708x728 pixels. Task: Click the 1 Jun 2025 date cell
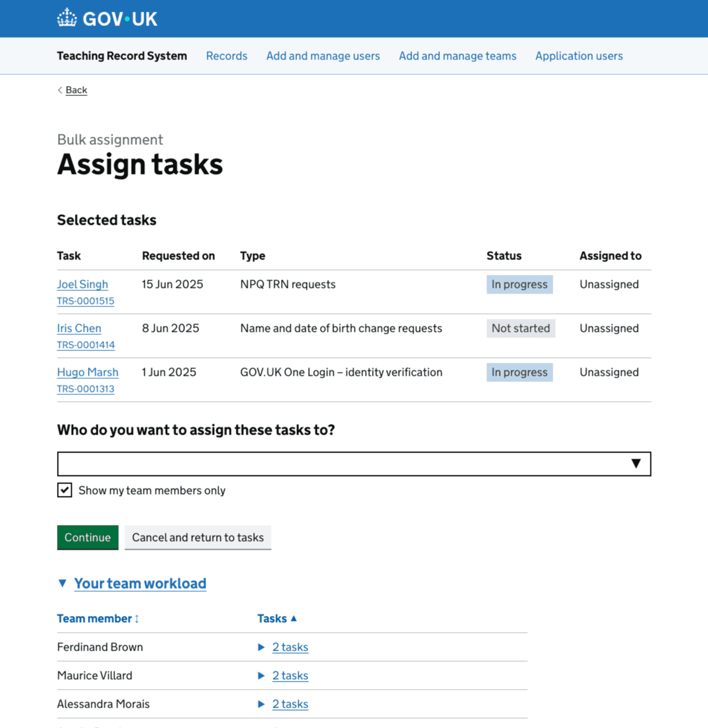(x=169, y=373)
